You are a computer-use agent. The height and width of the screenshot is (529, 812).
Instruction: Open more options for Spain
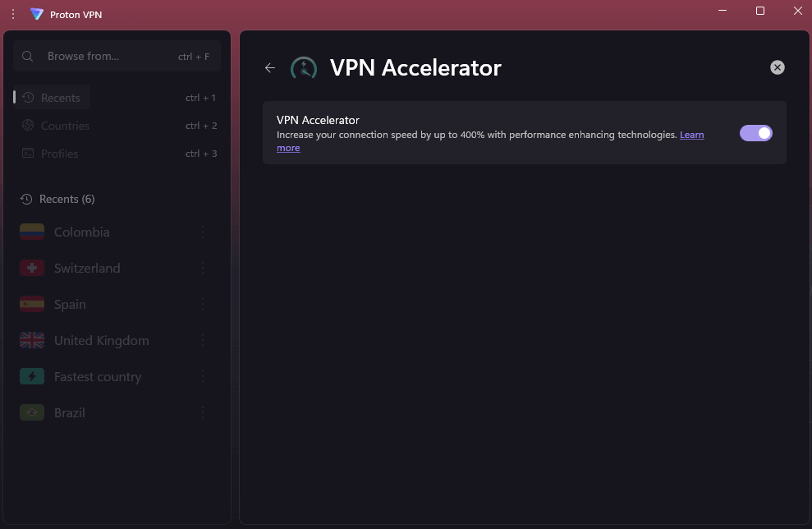pyautogui.click(x=203, y=304)
